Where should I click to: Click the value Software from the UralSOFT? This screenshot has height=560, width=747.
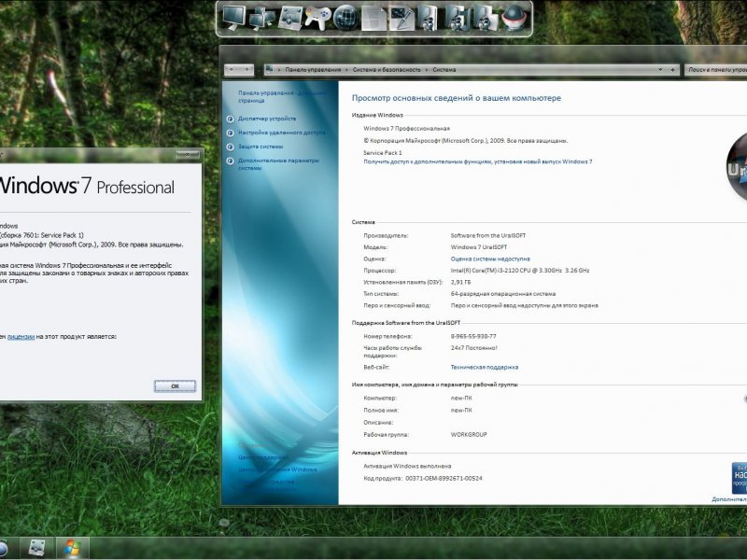point(488,236)
